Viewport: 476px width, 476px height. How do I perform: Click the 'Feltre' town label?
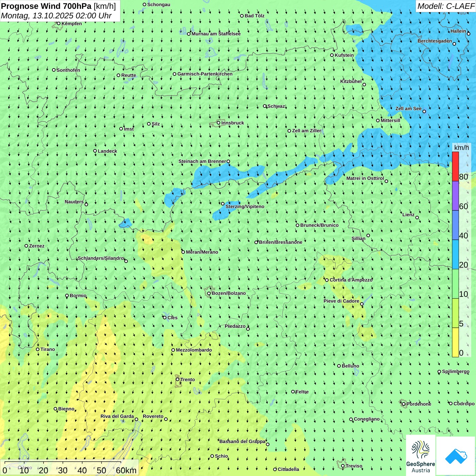coord(302,392)
